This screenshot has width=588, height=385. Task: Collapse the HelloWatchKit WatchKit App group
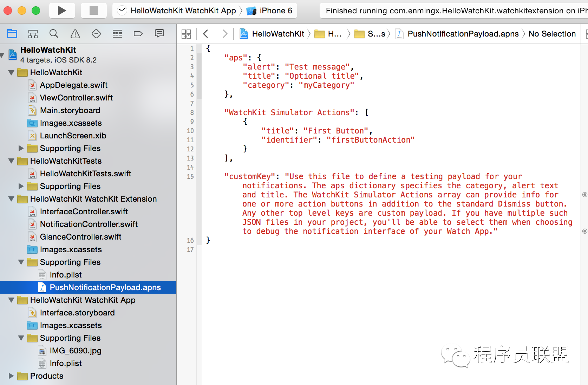11,300
